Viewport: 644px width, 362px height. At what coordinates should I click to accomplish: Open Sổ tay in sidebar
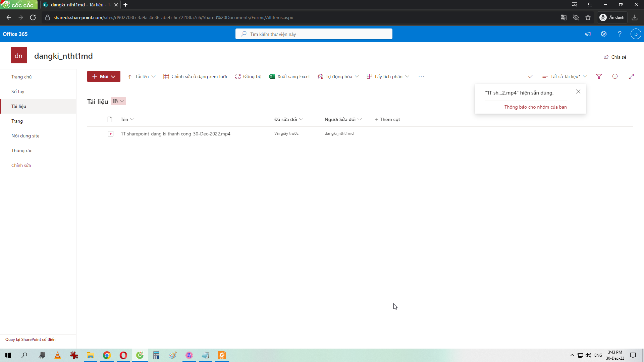point(18,92)
